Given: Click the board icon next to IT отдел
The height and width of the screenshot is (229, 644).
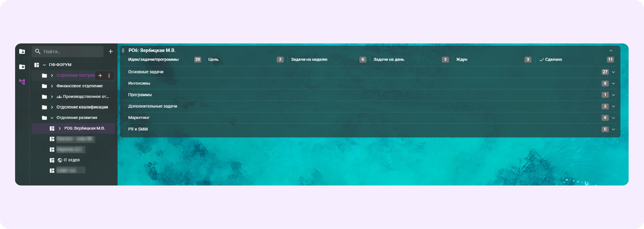Looking at the screenshot, I should coord(52,160).
